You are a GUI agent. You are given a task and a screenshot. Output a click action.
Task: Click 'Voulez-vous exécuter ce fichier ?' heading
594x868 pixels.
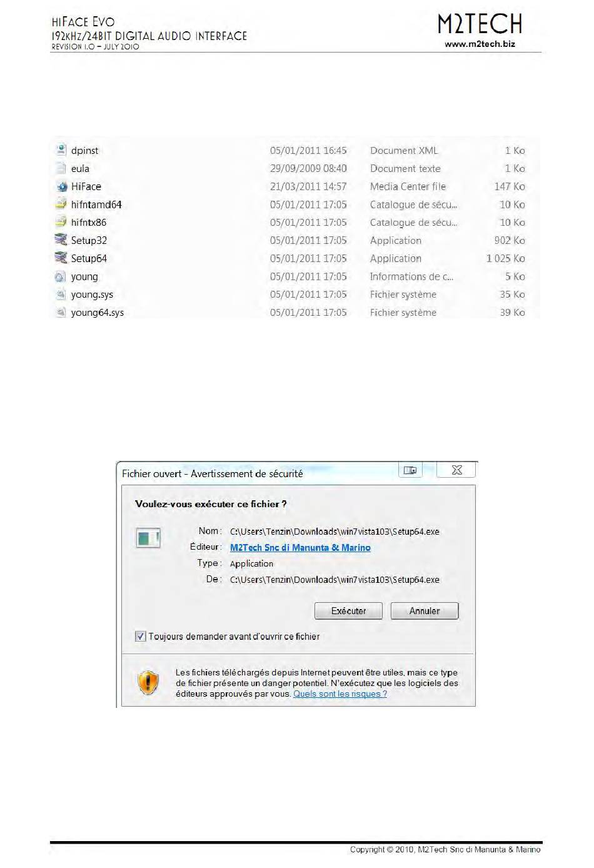click(x=211, y=504)
